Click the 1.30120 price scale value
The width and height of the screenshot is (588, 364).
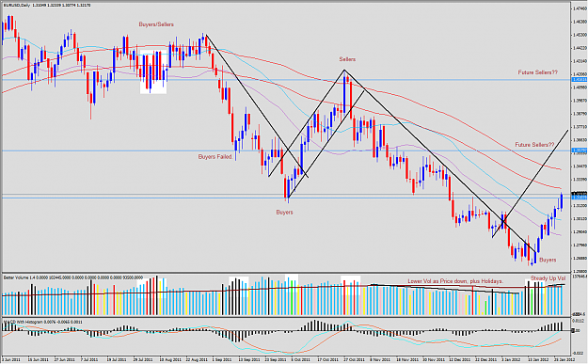(x=580, y=218)
